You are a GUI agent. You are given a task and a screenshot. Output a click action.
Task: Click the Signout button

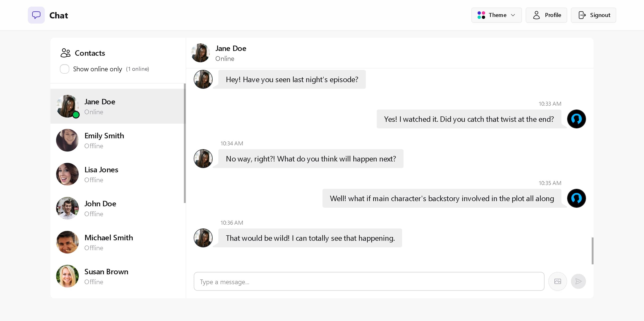pos(593,15)
